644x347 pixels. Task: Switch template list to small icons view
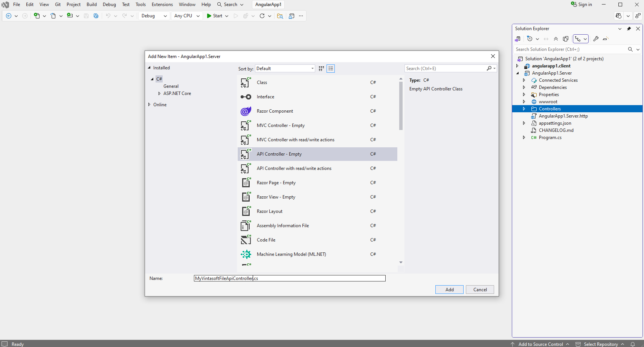(x=331, y=69)
